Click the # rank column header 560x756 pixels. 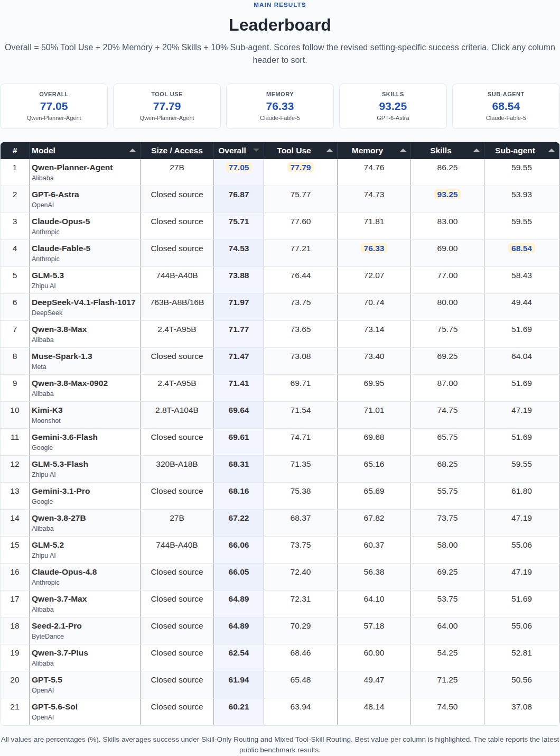pyautogui.click(x=15, y=151)
